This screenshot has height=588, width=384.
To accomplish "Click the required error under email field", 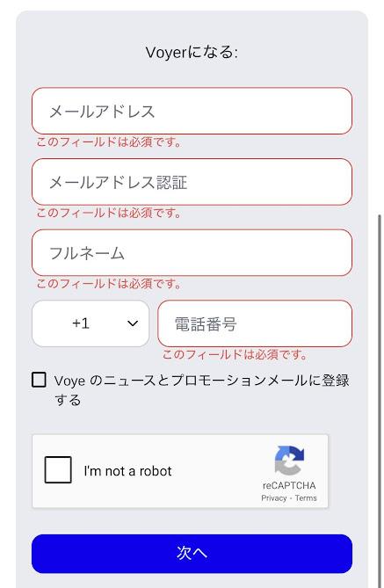I will coord(109,142).
